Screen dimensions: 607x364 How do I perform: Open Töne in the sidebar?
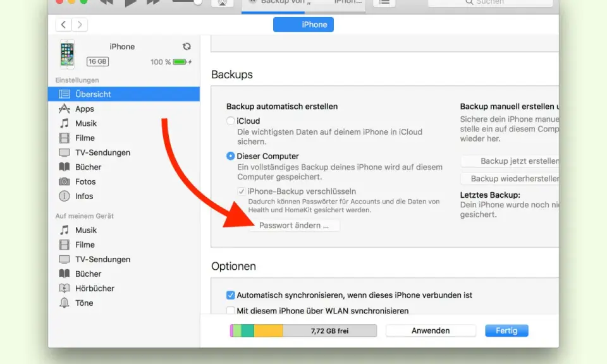click(124, 303)
